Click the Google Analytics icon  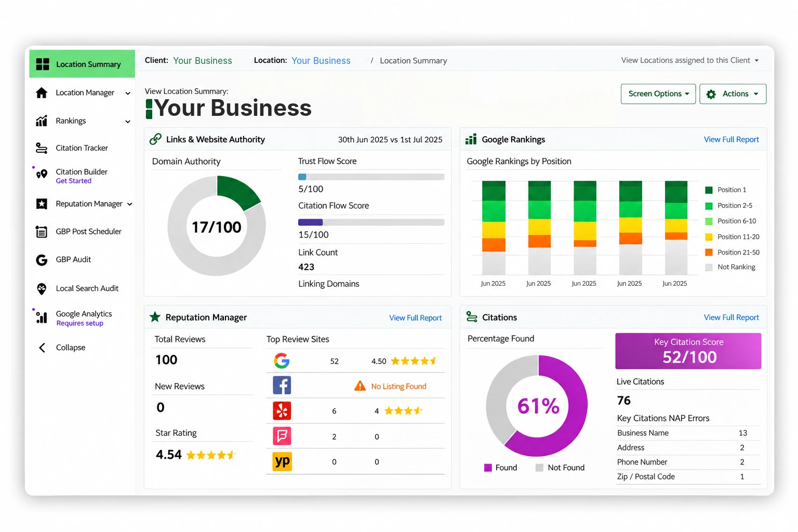pyautogui.click(x=42, y=317)
